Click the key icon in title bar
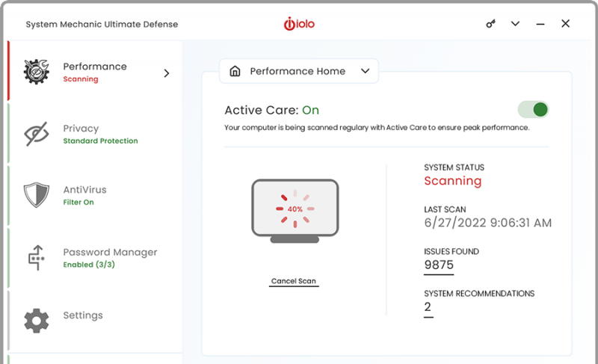The width and height of the screenshot is (598, 364). pyautogui.click(x=490, y=24)
